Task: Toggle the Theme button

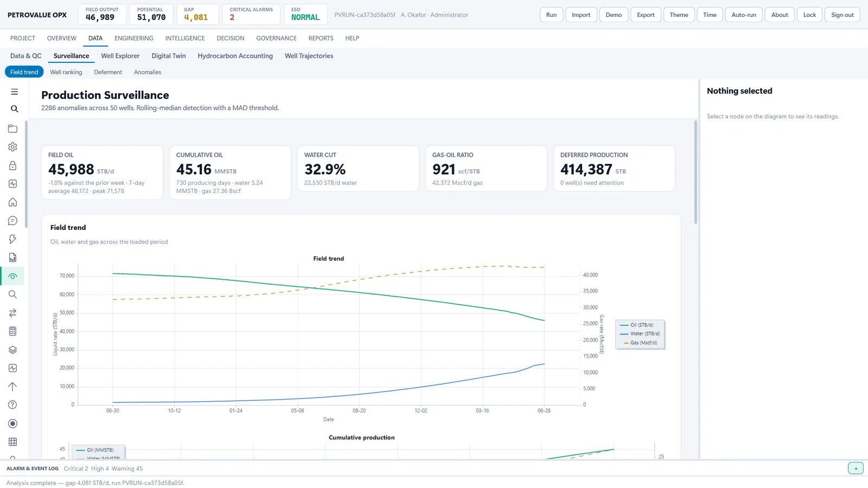Action: 679,15
